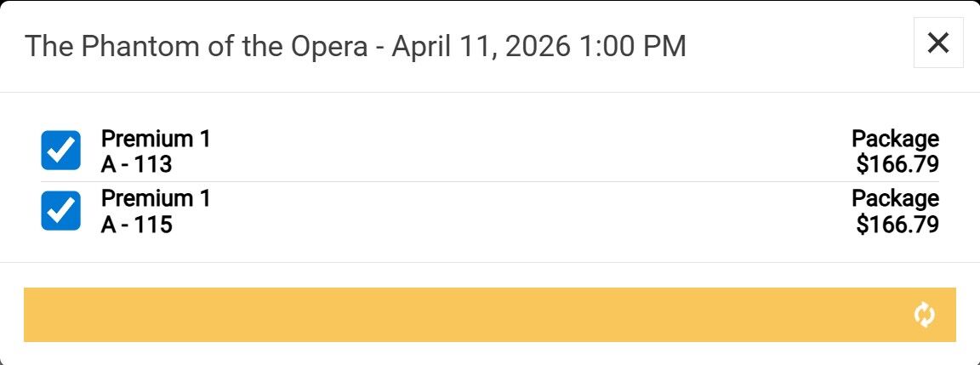Click Package label for seat A - 113

(x=895, y=139)
